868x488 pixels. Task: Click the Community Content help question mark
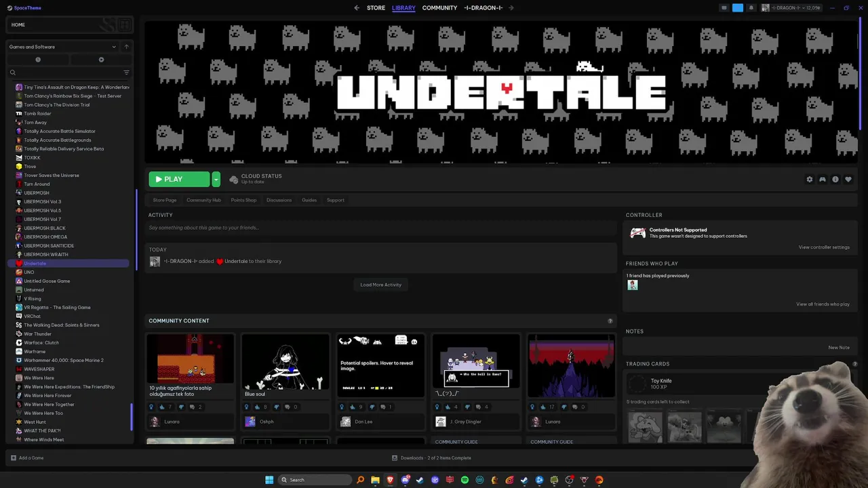610,321
